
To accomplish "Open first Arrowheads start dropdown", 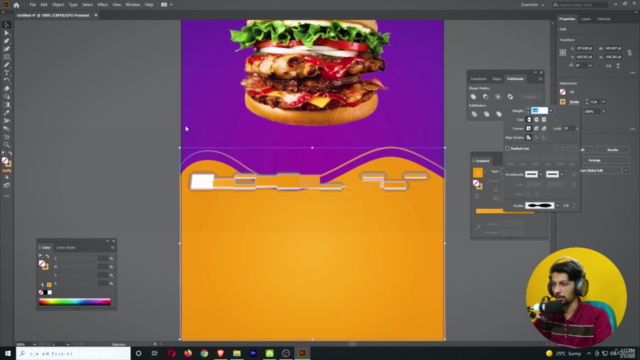I will tap(541, 174).
